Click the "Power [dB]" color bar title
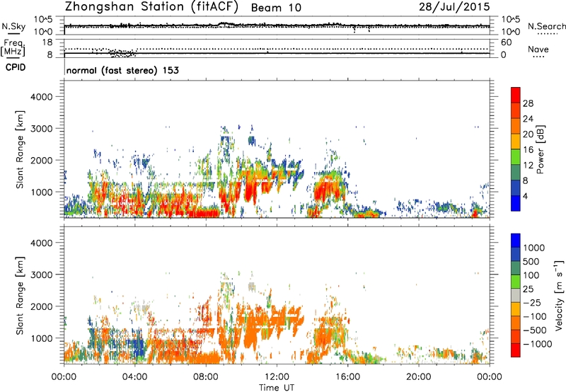Screen dimensions: 566x392 541,149
